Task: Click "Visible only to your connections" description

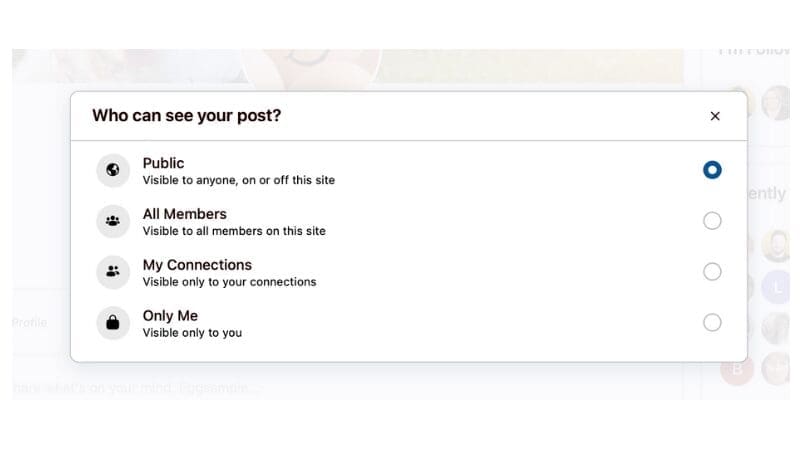Action: 229,282
